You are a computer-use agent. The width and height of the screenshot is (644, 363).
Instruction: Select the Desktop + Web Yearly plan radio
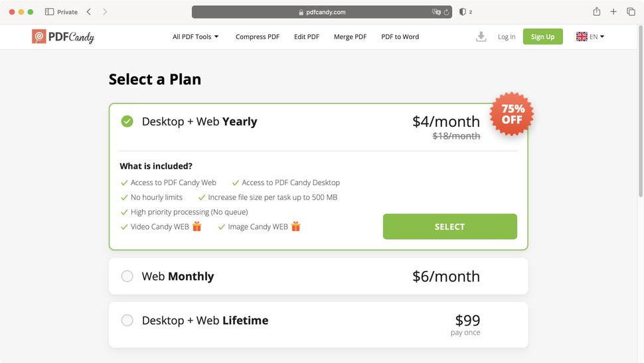127,121
